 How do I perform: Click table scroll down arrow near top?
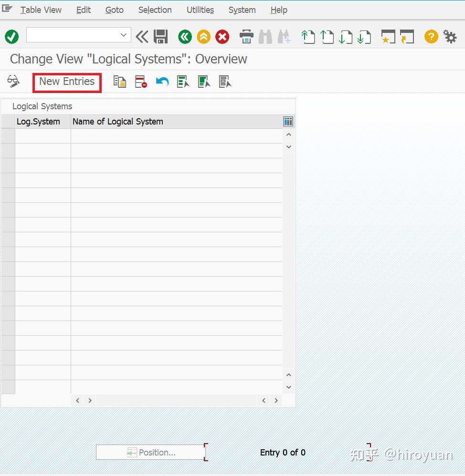click(x=289, y=147)
